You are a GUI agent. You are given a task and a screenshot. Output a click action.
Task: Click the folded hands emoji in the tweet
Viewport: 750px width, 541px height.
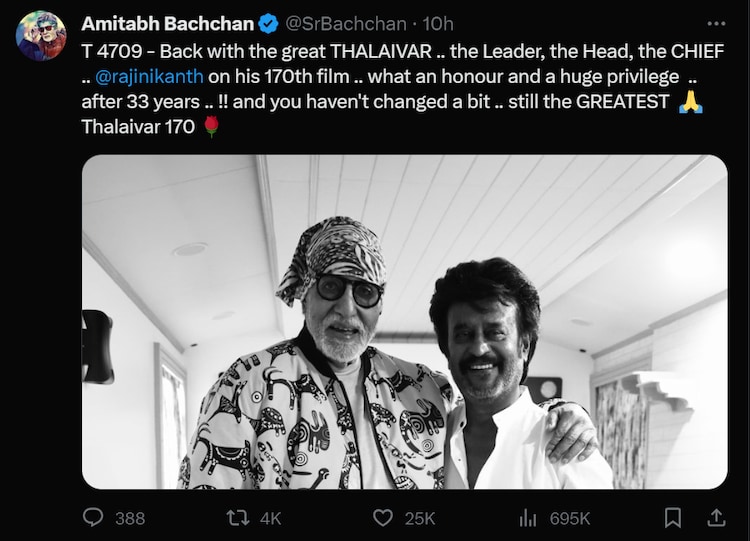(x=690, y=102)
